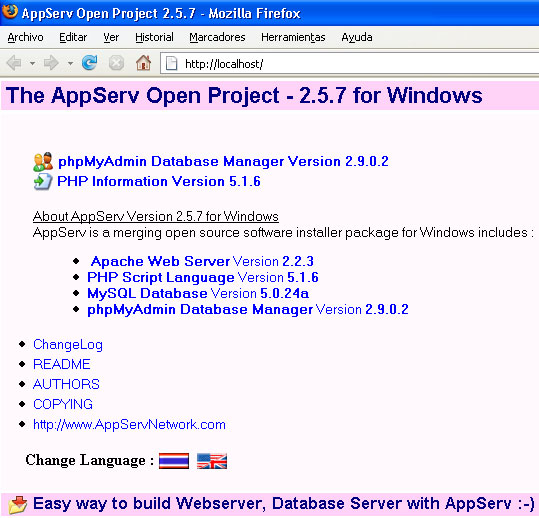This screenshot has height=518, width=539.
Task: Open the back history dropdown arrow
Action: 32,63
